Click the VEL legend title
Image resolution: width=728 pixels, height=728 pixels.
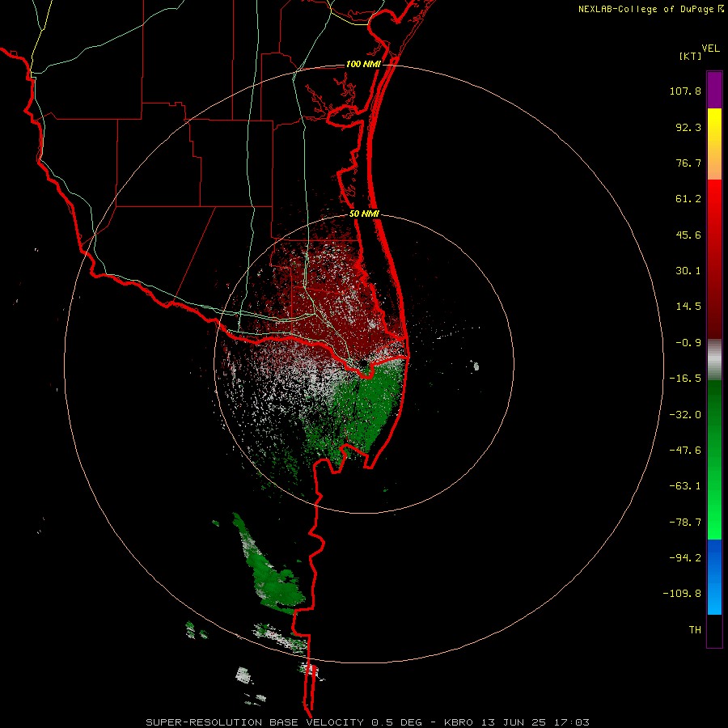click(x=710, y=49)
